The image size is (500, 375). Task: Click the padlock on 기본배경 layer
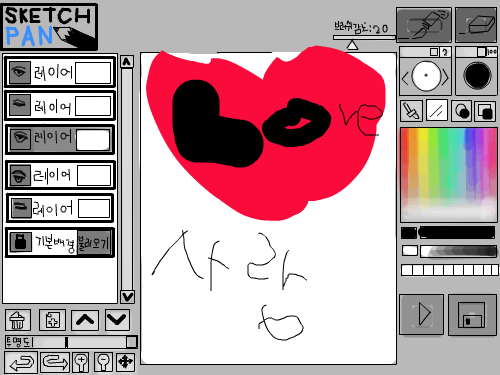(21, 242)
